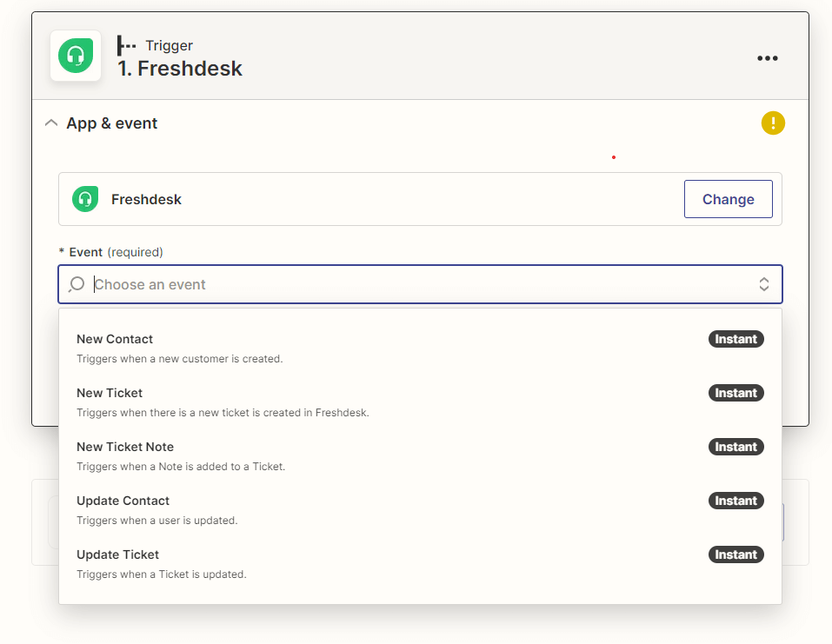Image resolution: width=832 pixels, height=644 pixels.
Task: Click 'Triggers when a user is updated.' description
Action: [x=157, y=521]
